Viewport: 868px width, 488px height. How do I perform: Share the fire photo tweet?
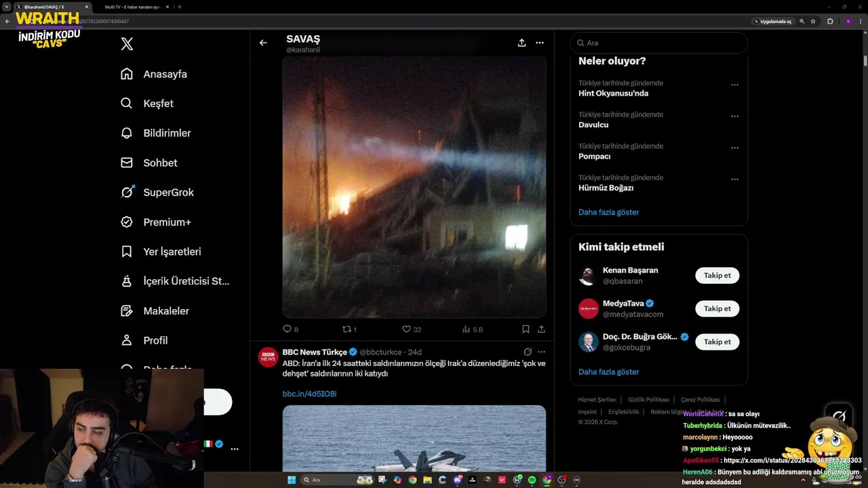click(x=541, y=329)
